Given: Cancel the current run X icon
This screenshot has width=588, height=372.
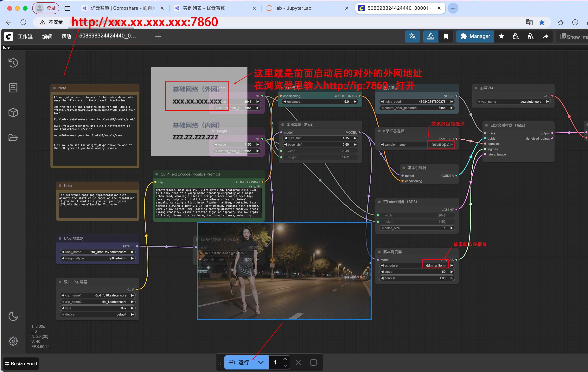Looking at the screenshot, I should coord(298,362).
